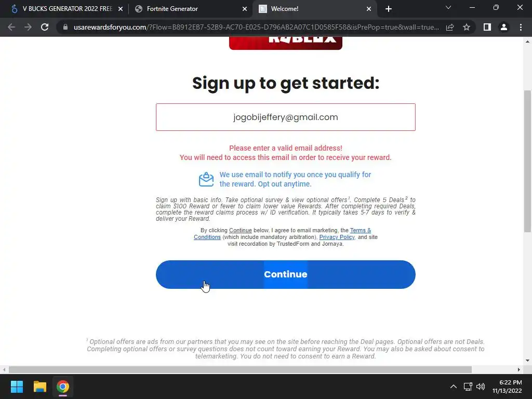Switch to V BUCKS GENERATOR 2022 tab
The height and width of the screenshot is (399, 532).
66,9
